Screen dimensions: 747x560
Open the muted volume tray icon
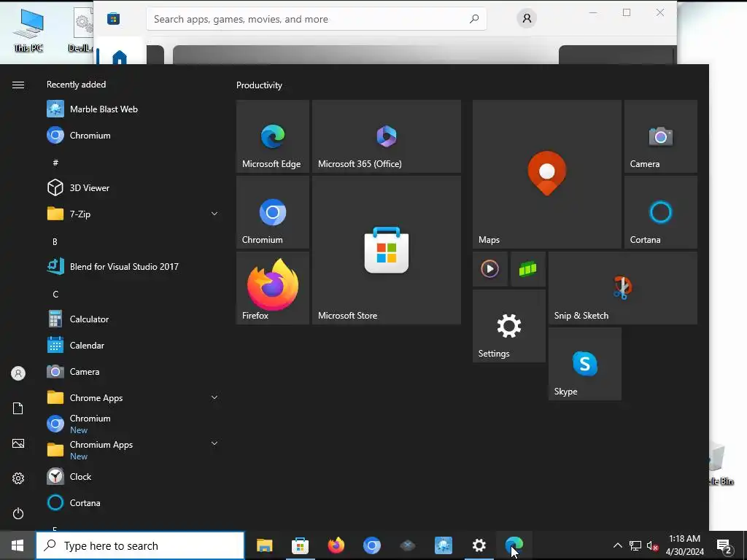coord(652,545)
